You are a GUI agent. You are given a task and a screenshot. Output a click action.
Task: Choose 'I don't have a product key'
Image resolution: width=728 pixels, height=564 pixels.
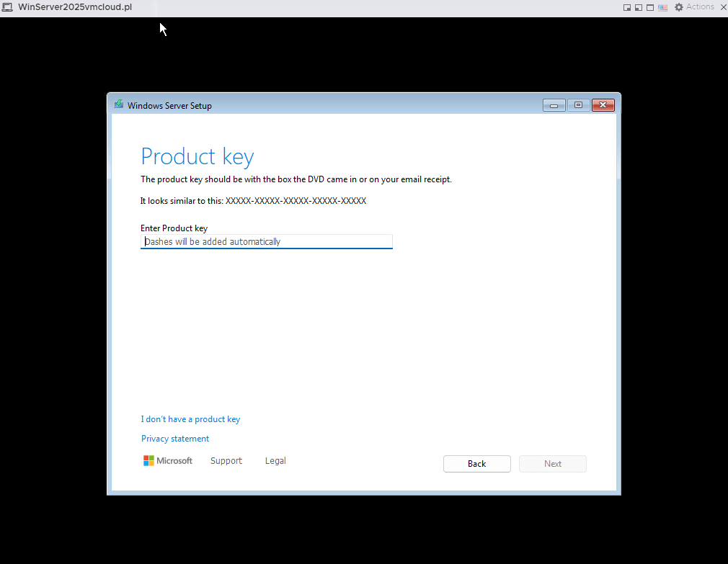coord(190,419)
